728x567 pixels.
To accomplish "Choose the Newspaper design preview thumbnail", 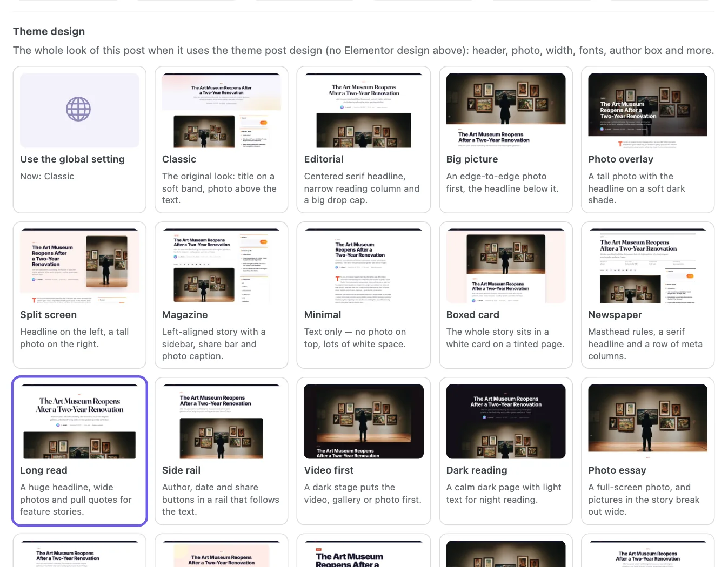I will coord(647,266).
